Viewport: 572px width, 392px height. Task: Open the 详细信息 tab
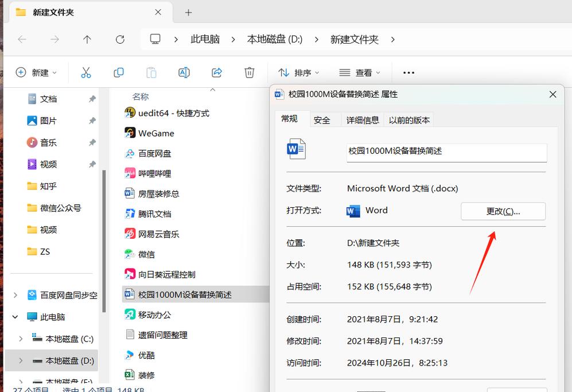coord(362,119)
